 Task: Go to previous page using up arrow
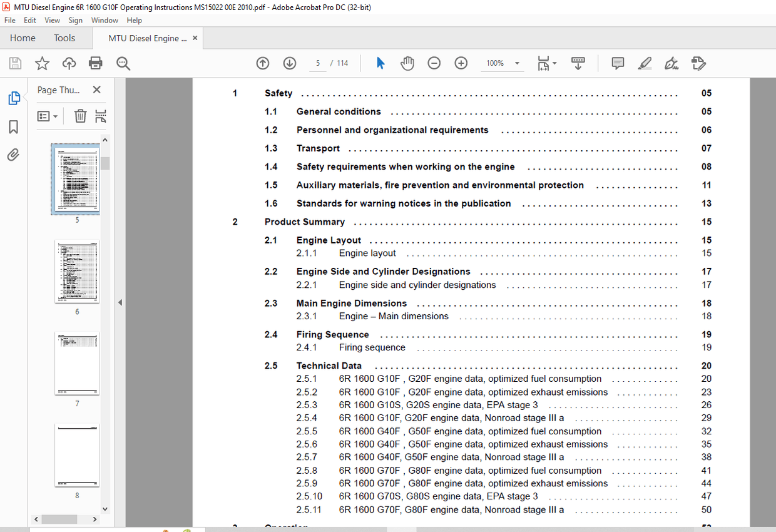(x=263, y=63)
